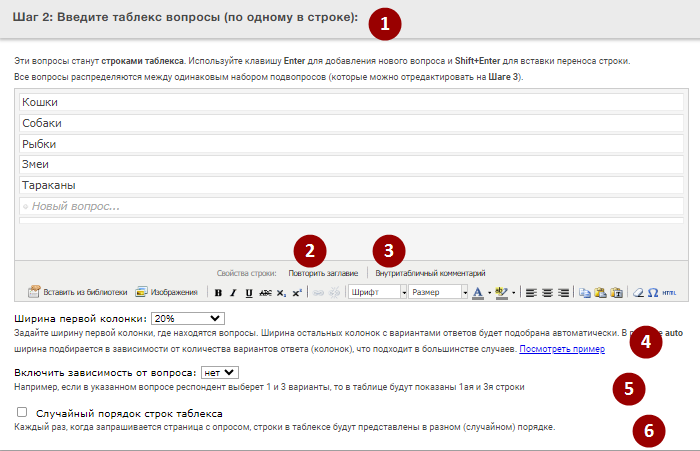Open text color picker arrow

pyautogui.click(x=489, y=293)
